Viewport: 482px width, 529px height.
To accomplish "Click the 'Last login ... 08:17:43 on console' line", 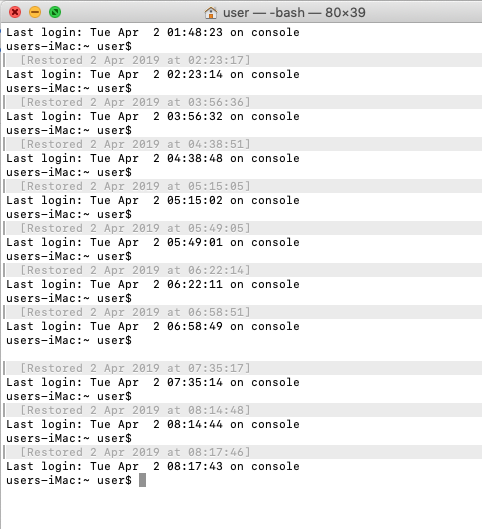I will coord(153,466).
